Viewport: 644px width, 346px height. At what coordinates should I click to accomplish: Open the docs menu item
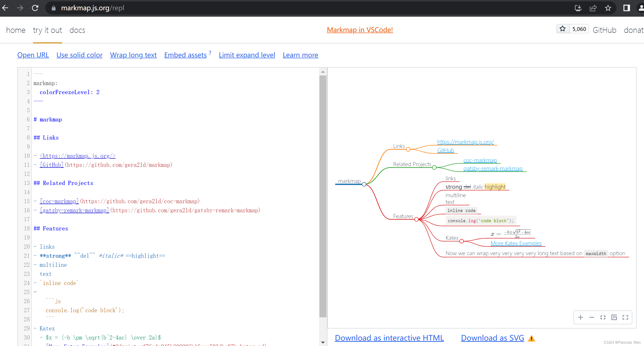coord(77,30)
